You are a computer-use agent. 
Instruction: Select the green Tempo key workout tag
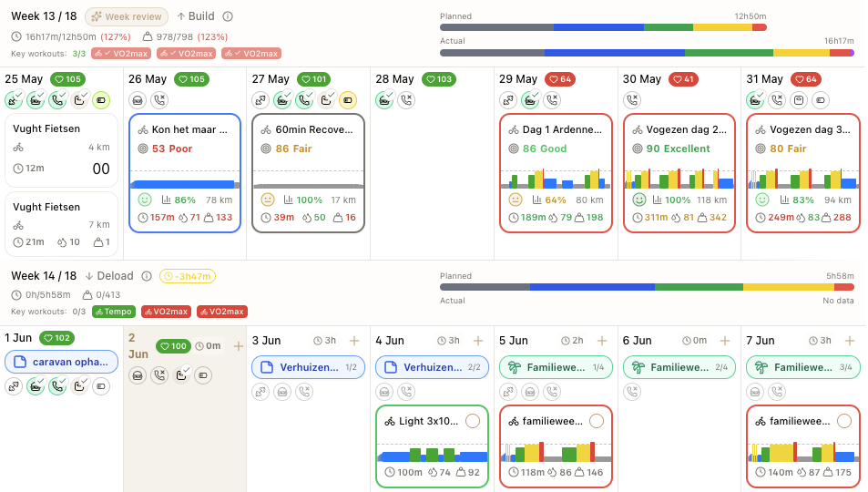114,312
